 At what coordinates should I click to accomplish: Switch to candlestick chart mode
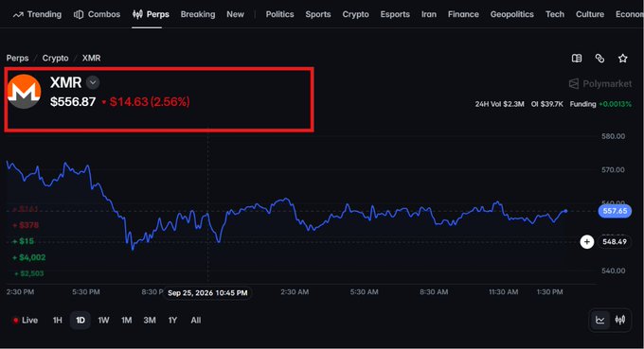620,320
